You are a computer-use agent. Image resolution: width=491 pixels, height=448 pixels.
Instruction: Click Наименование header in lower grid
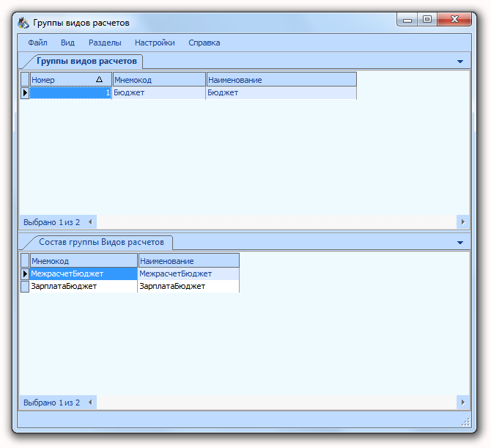click(x=189, y=260)
